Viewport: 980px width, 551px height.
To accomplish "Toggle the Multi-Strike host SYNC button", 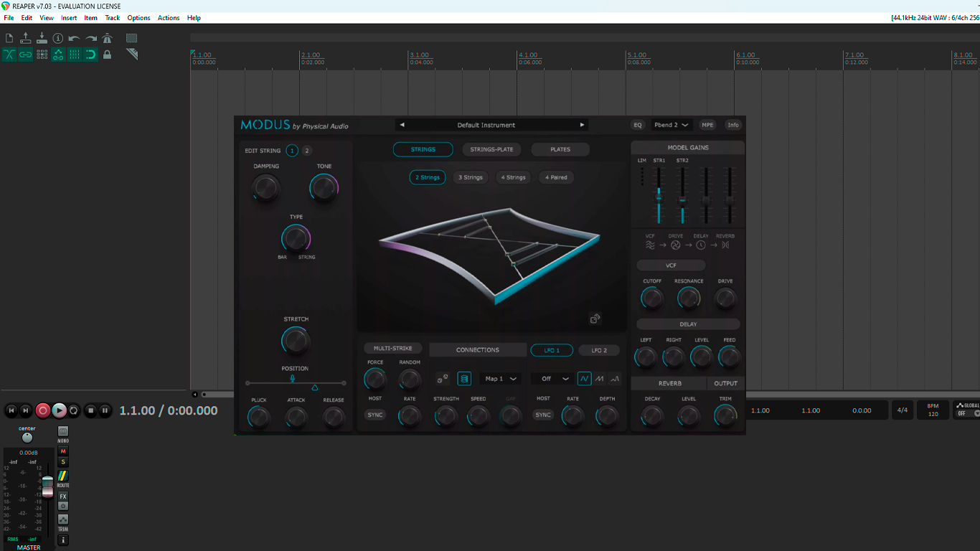I will pyautogui.click(x=375, y=415).
